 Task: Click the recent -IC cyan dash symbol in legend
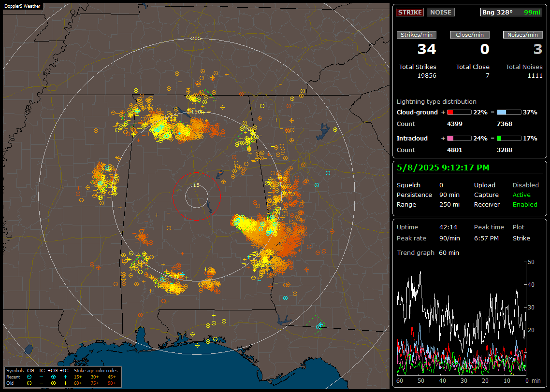[x=42, y=377]
